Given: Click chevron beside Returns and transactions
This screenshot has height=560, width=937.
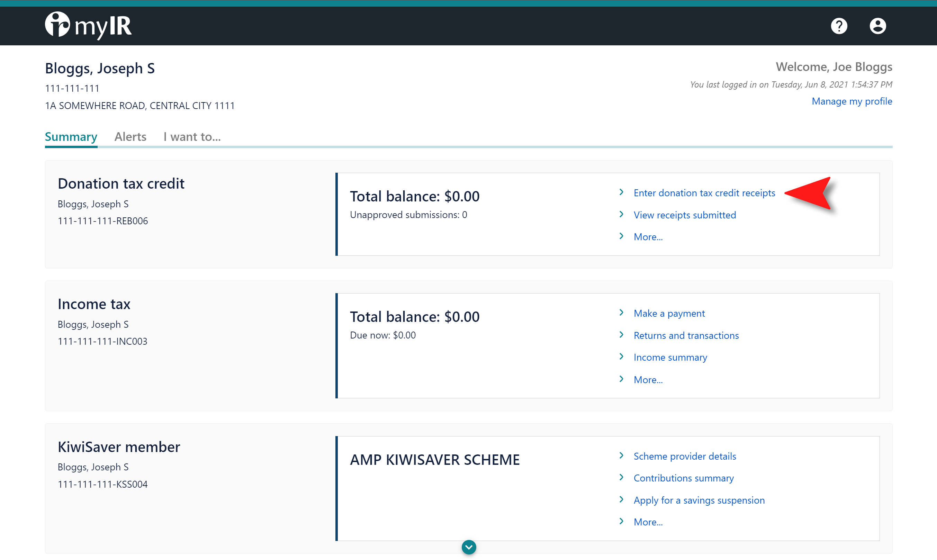Looking at the screenshot, I should click(x=621, y=335).
